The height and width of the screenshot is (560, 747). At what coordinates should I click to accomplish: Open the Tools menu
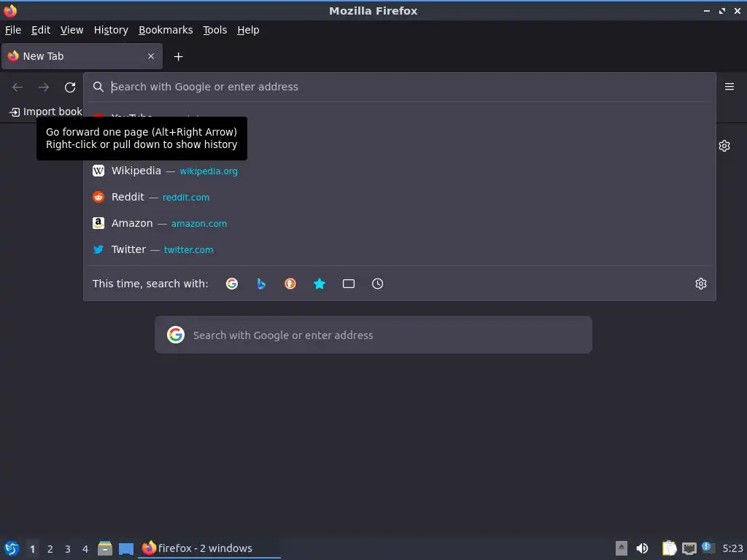tap(215, 30)
